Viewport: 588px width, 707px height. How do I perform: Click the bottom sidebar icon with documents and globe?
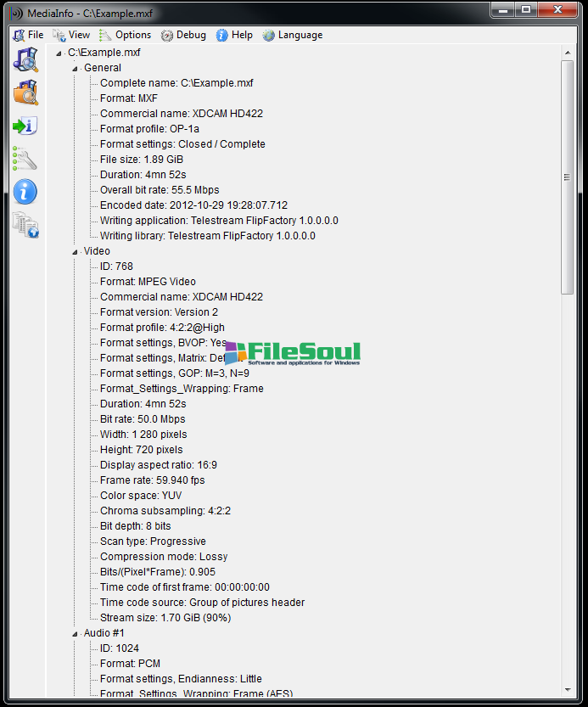point(25,225)
